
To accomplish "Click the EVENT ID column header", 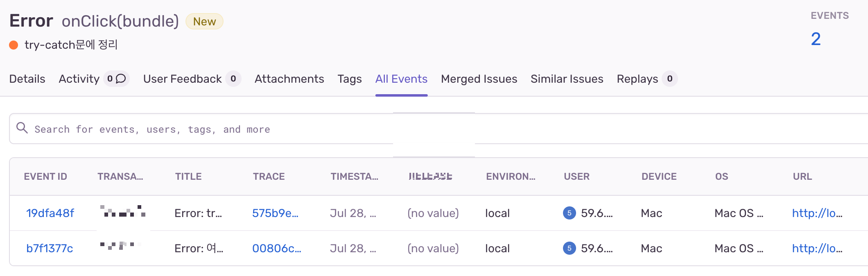I will tap(45, 176).
